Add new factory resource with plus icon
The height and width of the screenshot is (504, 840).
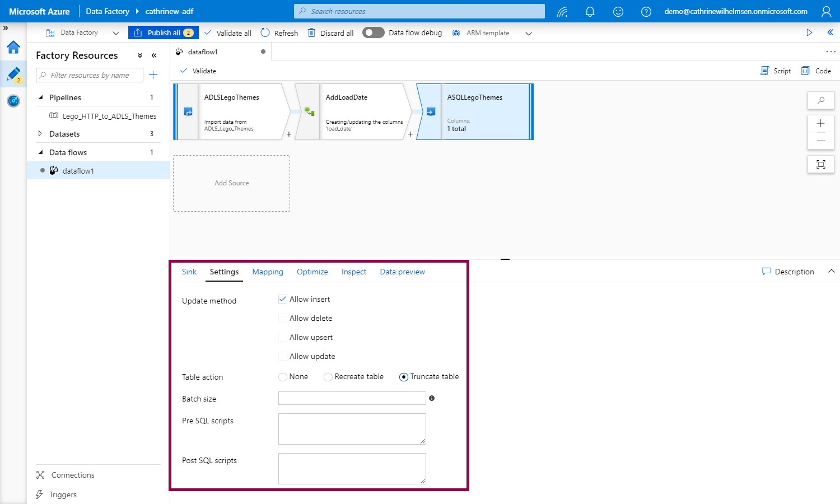pyautogui.click(x=153, y=75)
